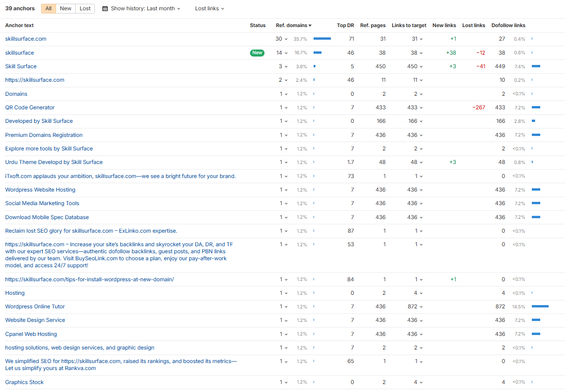The width and height of the screenshot is (565, 392).
Task: Click the calendar icon beside Show history
Action: 105,8
